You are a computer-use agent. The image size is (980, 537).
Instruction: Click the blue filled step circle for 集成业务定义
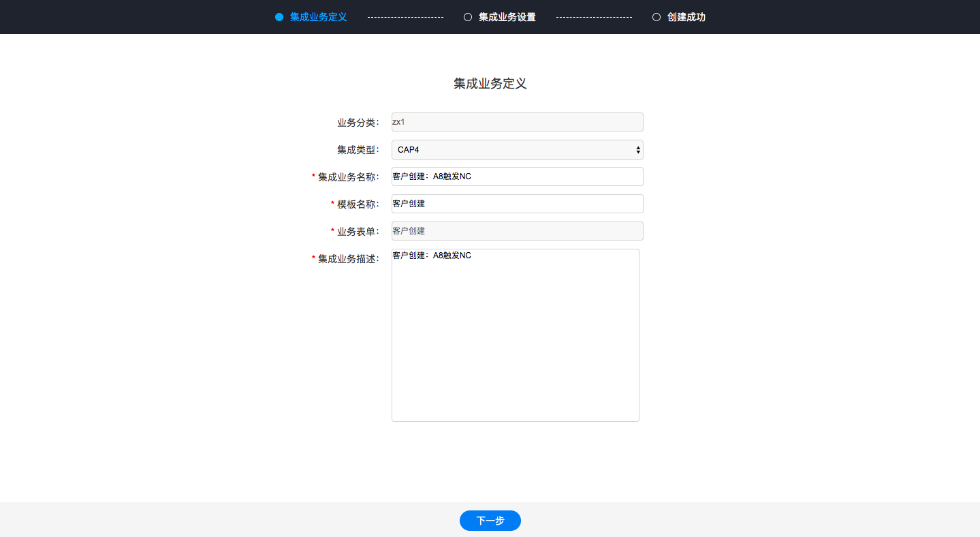click(279, 17)
